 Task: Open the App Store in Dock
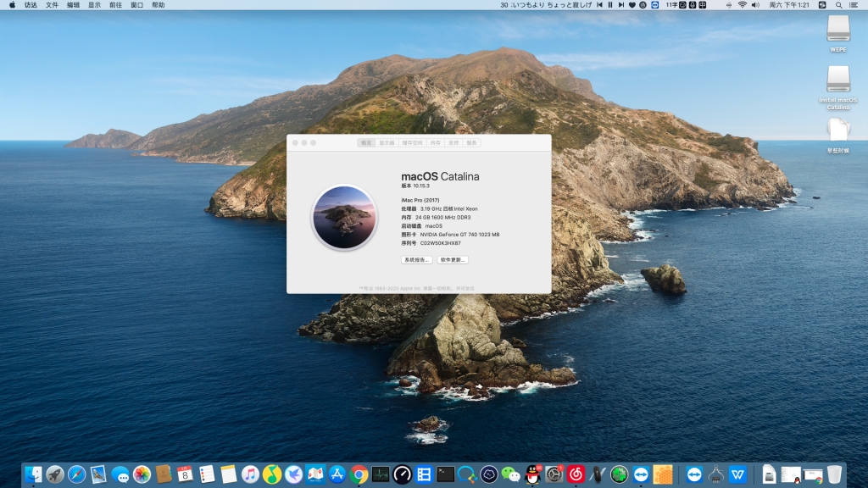click(337, 474)
